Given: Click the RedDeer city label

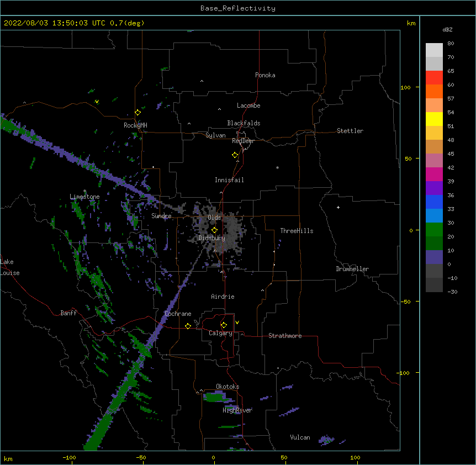Looking at the screenshot, I should click(243, 141).
